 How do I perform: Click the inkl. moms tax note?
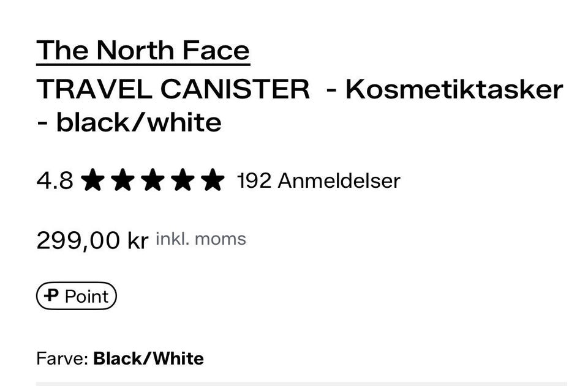(x=201, y=239)
